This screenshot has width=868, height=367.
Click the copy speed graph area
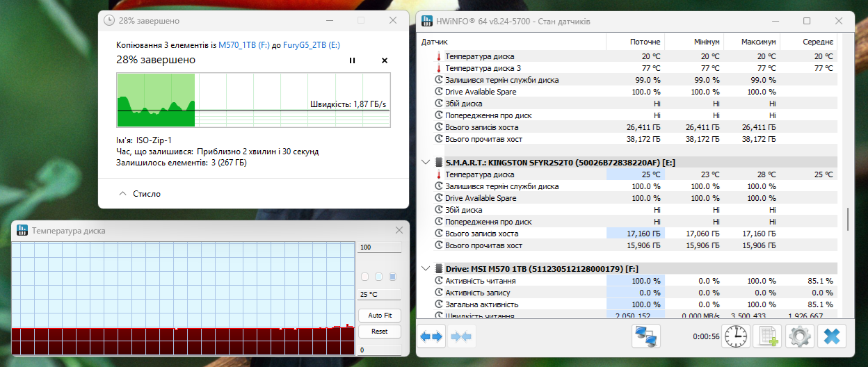253,100
